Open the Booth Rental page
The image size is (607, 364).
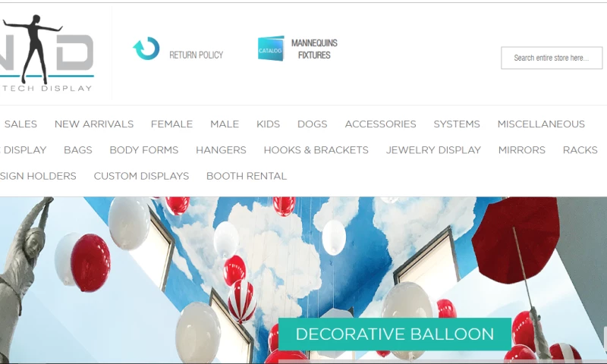pyautogui.click(x=247, y=176)
